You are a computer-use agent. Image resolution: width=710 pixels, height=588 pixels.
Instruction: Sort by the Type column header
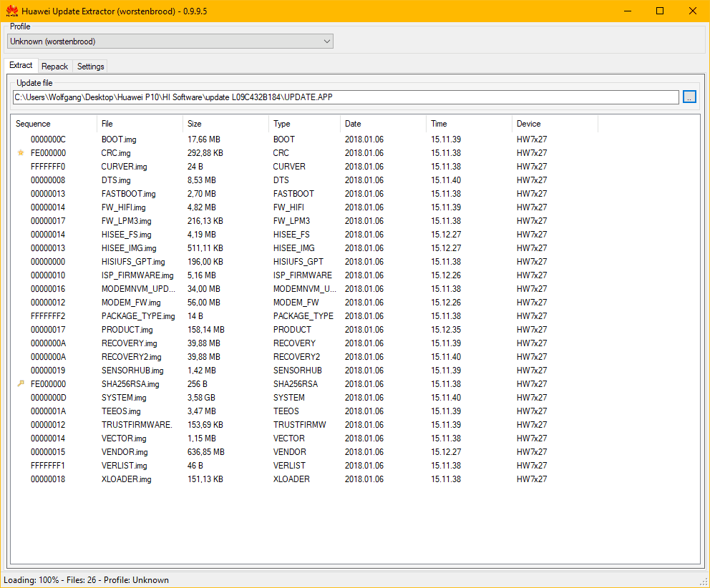tap(305, 124)
